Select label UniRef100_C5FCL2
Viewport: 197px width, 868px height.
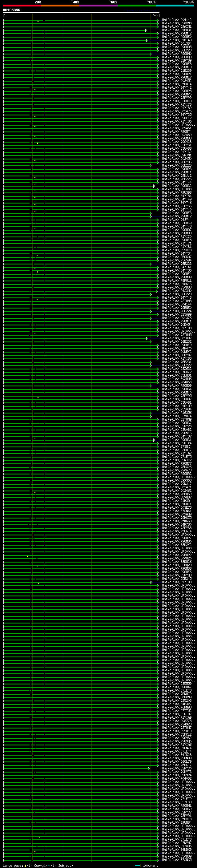pos(177,734)
